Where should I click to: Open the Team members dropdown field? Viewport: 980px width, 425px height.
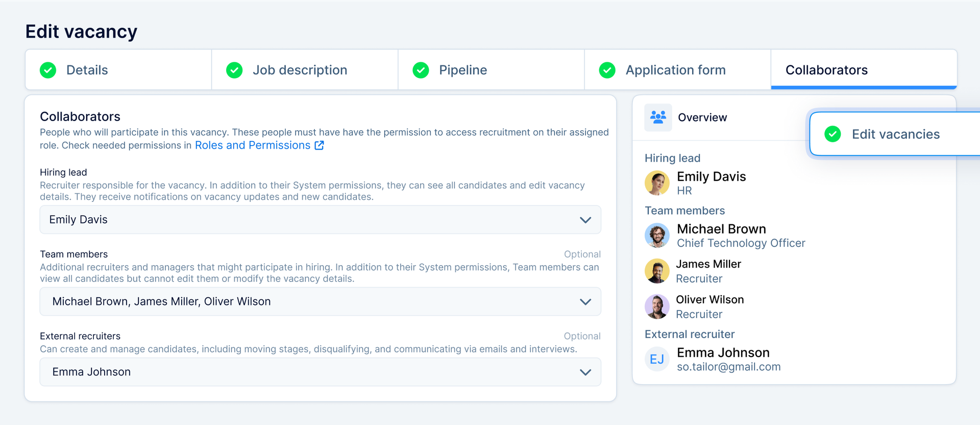321,301
